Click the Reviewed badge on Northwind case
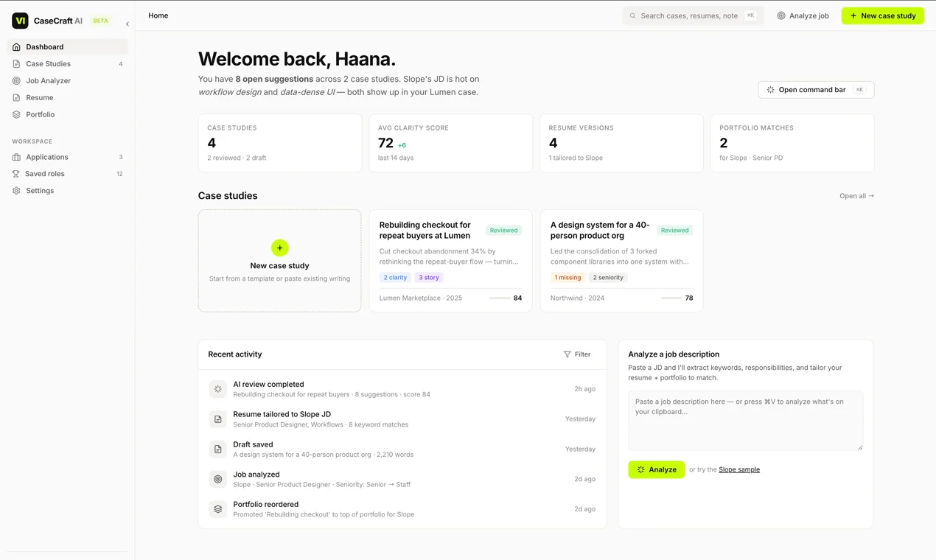Image resolution: width=936 pixels, height=560 pixels. tap(674, 231)
